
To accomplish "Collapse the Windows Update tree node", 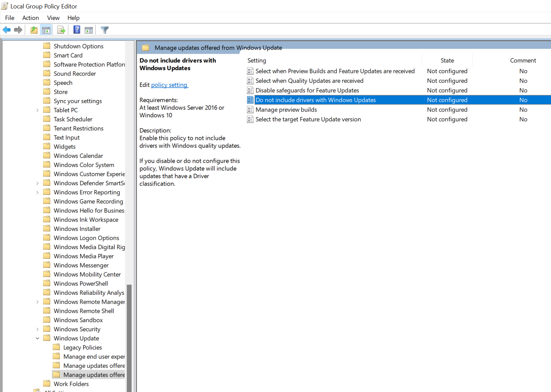I will point(38,338).
